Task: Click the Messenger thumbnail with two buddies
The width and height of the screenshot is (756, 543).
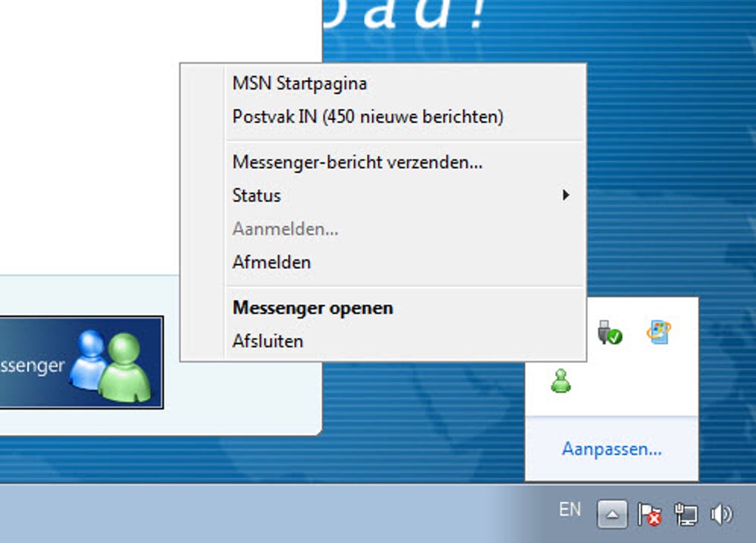Action: (x=82, y=363)
